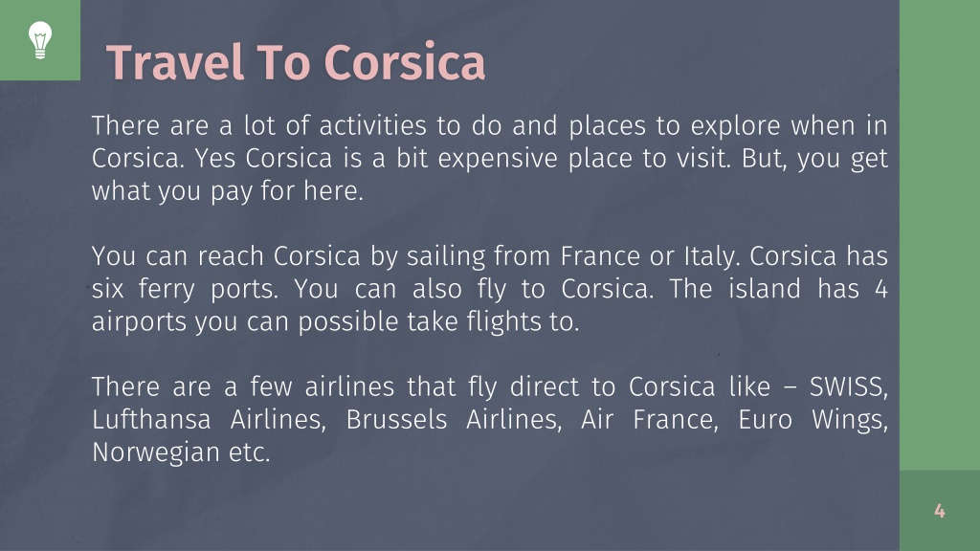Image resolution: width=980 pixels, height=551 pixels.
Task: Click the words "what you pay for here"
Action: coord(228,191)
